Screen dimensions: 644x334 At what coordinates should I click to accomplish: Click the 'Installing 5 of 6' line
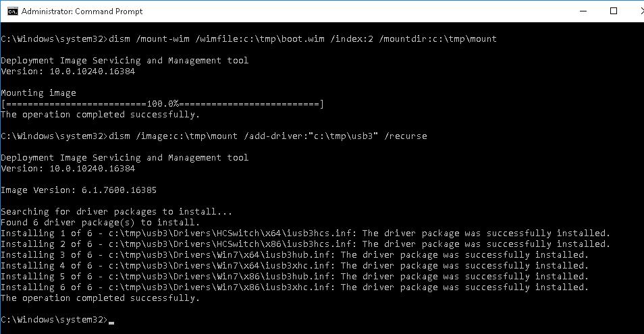point(294,277)
